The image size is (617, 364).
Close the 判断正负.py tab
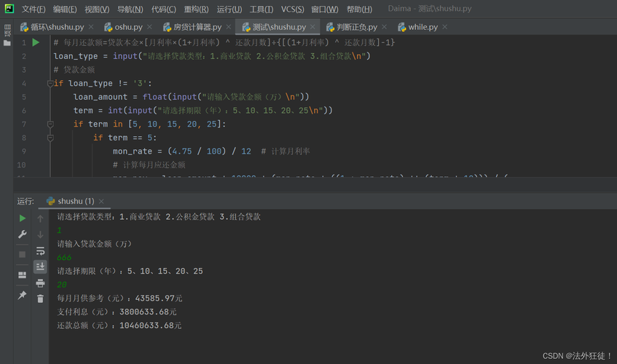point(385,27)
